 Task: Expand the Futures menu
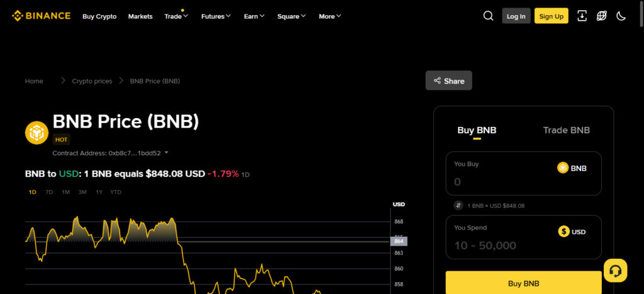(216, 16)
